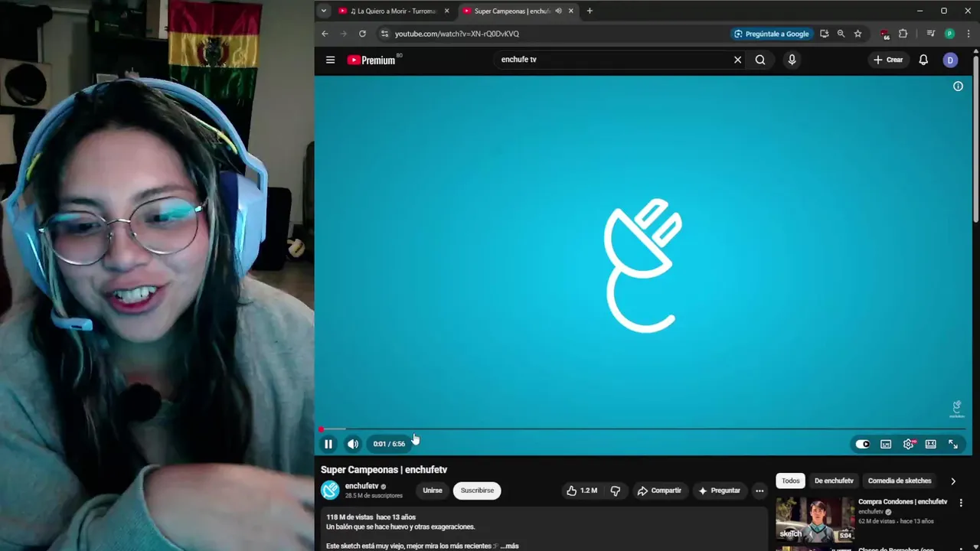Open the notifications bell
Image resolution: width=980 pixels, height=551 pixels.
(923, 60)
